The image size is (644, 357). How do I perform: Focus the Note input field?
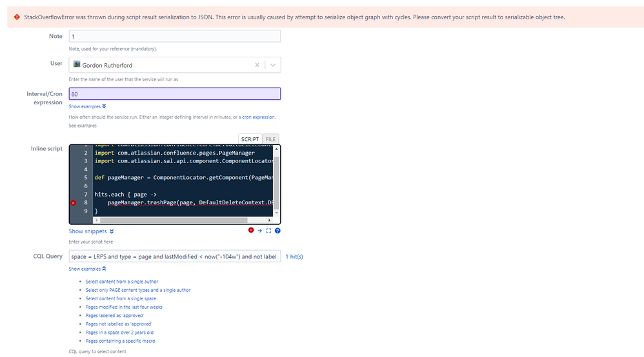click(175, 36)
